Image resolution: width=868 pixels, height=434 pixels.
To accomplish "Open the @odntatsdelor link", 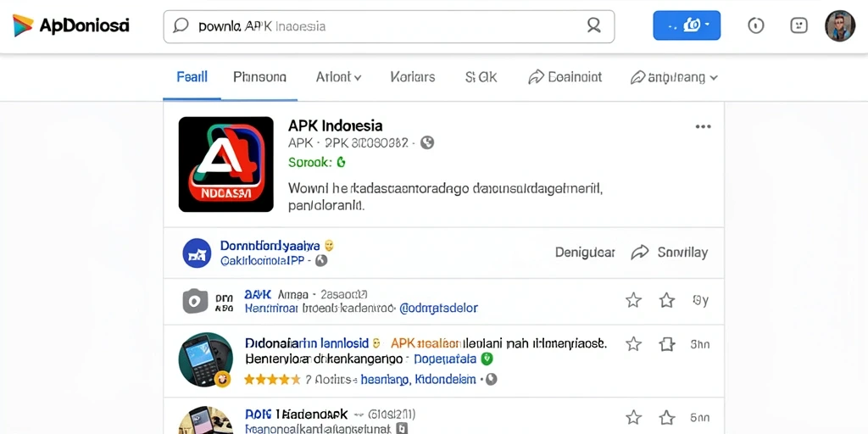I will 438,308.
